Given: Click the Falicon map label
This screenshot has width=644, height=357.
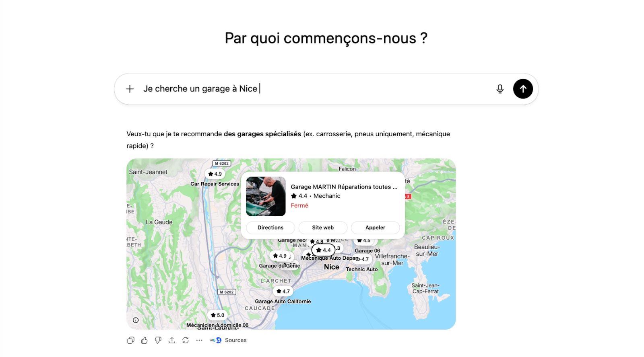Looking at the screenshot, I should pyautogui.click(x=347, y=169).
